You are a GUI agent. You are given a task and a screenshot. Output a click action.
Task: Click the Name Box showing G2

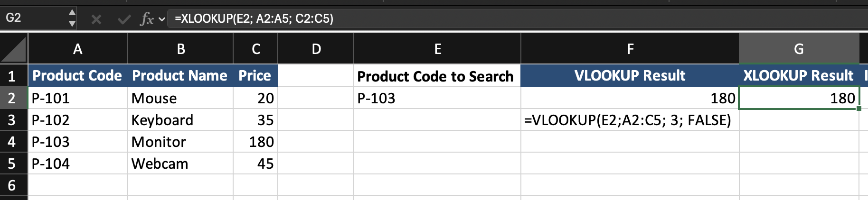click(33, 18)
